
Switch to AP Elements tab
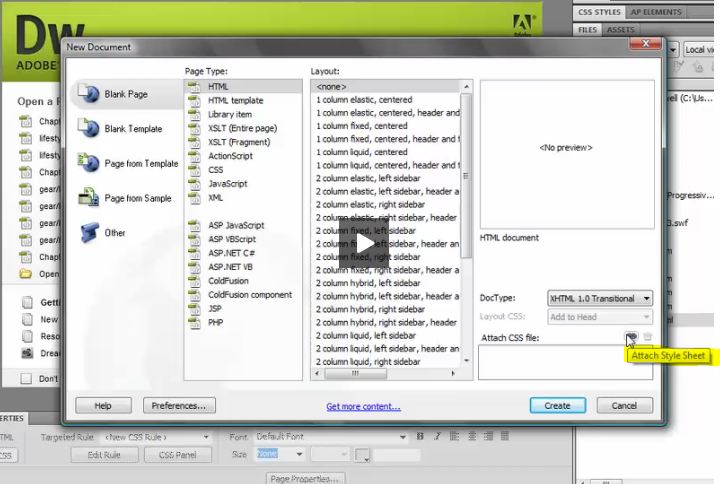click(656, 12)
